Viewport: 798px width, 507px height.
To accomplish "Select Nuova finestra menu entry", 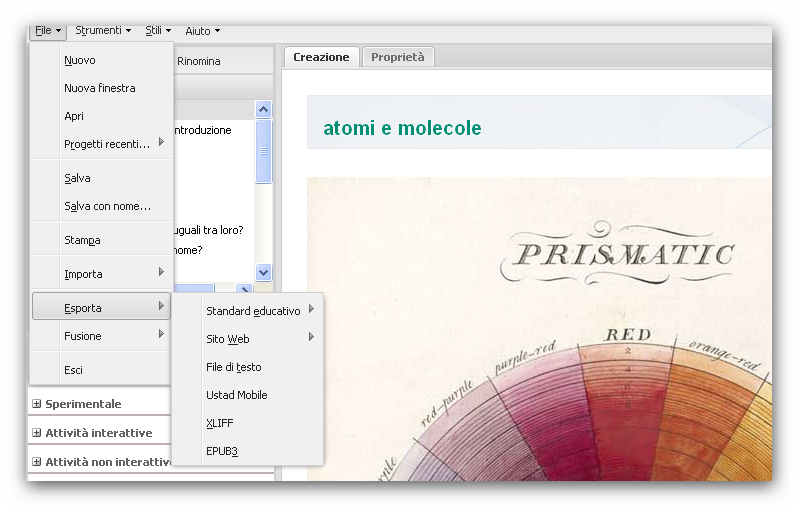I will click(x=101, y=88).
